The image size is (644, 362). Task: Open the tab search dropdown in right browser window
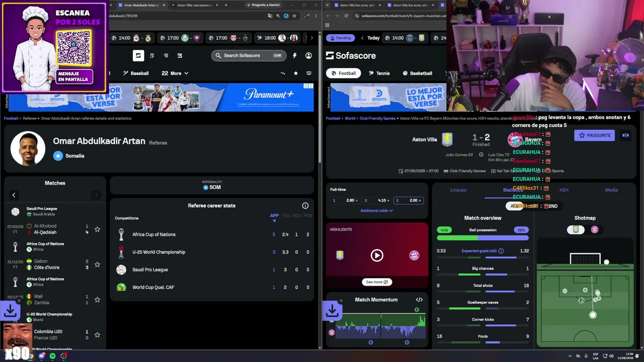(328, 5)
